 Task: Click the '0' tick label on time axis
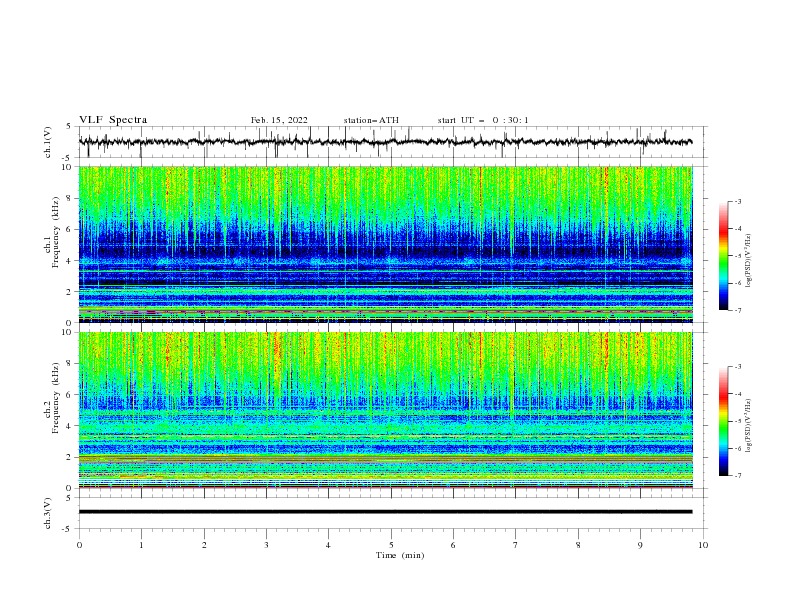point(79,545)
